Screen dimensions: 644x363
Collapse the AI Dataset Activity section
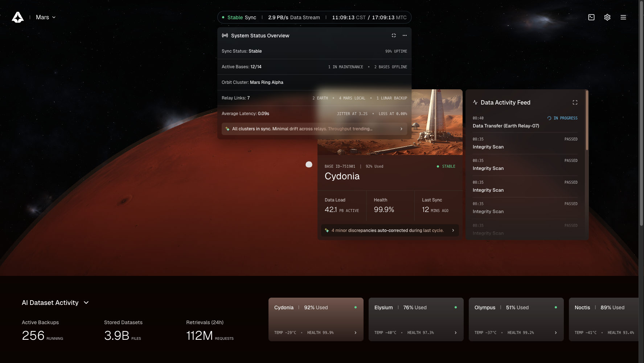click(x=86, y=302)
